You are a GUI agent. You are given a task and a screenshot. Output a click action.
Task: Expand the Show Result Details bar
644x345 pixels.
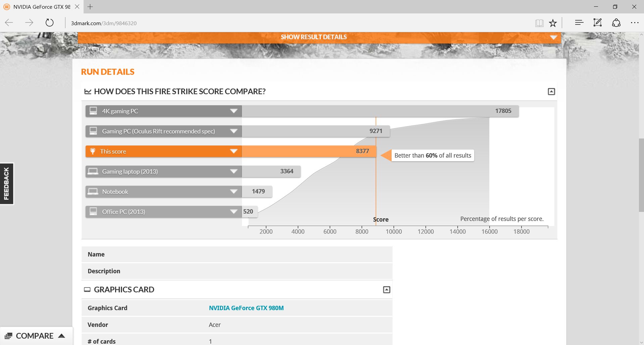tap(319, 37)
